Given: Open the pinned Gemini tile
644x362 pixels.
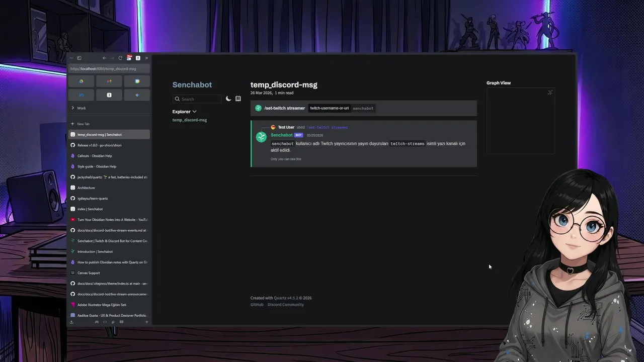Looking at the screenshot, I should click(137, 95).
